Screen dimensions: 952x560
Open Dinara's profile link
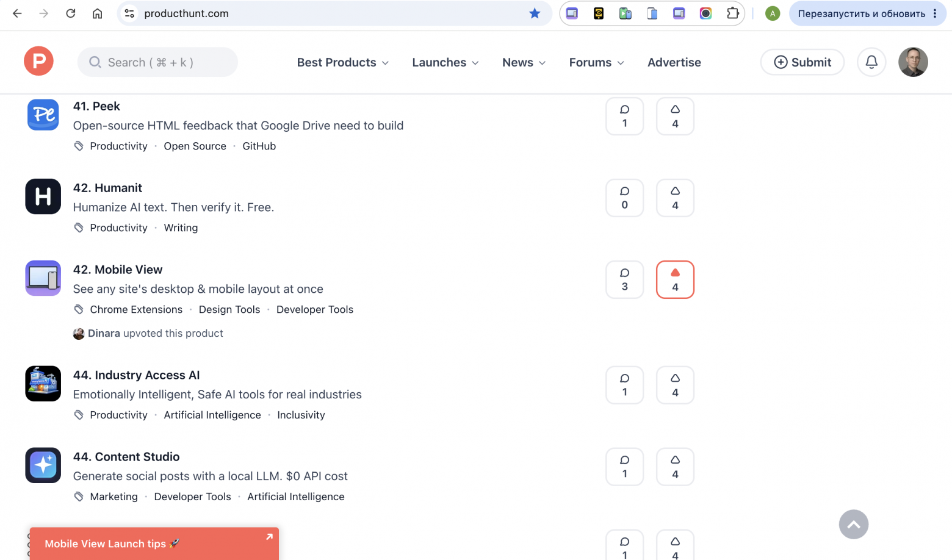tap(104, 333)
